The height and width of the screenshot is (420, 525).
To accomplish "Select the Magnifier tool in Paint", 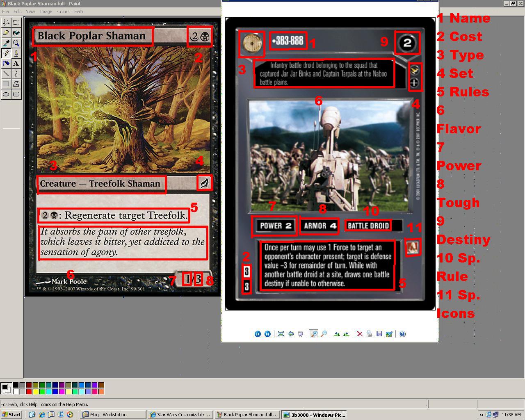I will click(16, 43).
